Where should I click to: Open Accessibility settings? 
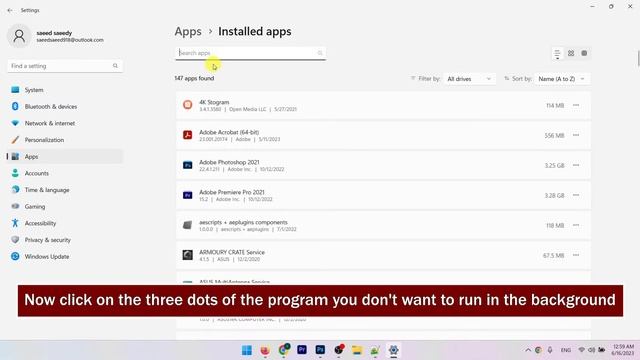[x=65, y=223]
